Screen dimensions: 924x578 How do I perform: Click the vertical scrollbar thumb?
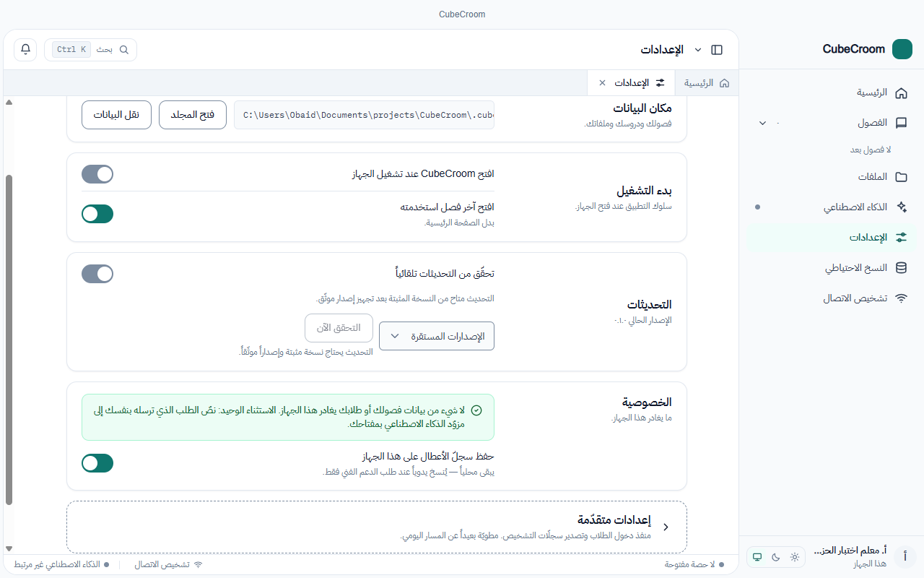tap(9, 340)
